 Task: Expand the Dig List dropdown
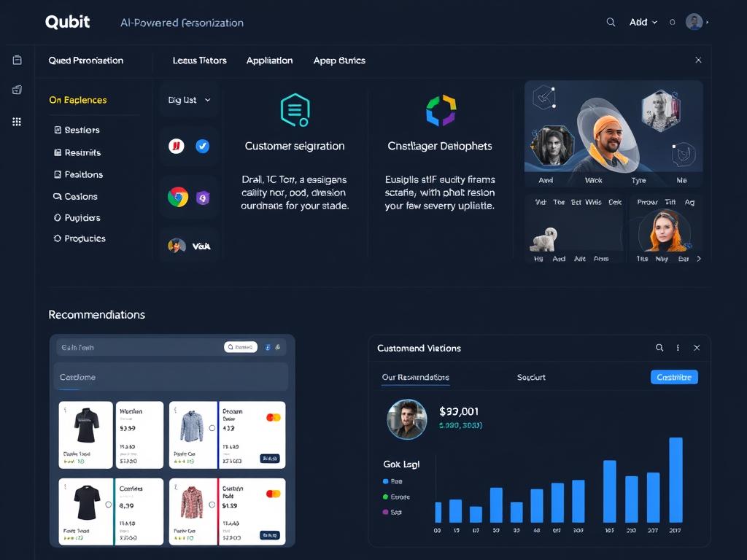[x=189, y=100]
